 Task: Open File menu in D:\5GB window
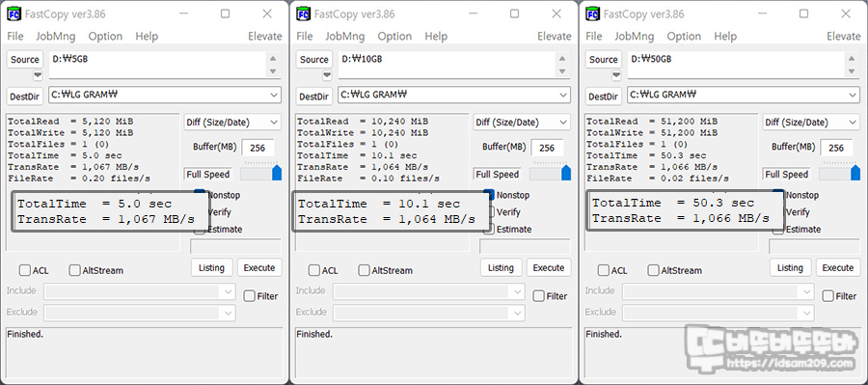(14, 36)
